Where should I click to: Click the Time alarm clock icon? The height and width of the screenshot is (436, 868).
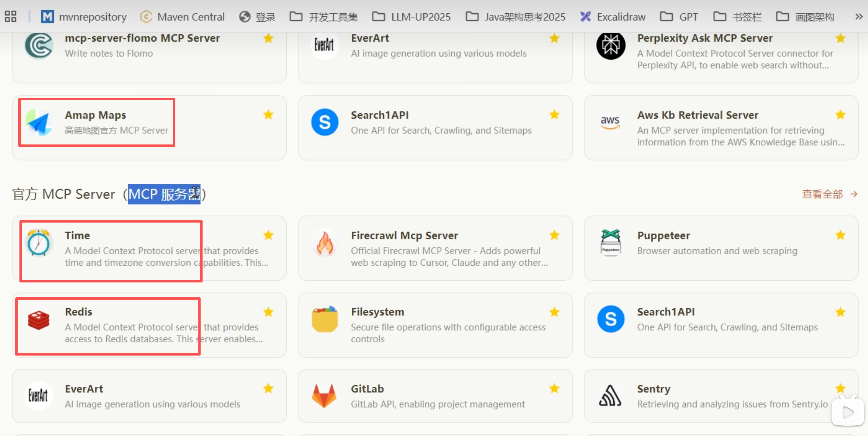pyautogui.click(x=39, y=242)
